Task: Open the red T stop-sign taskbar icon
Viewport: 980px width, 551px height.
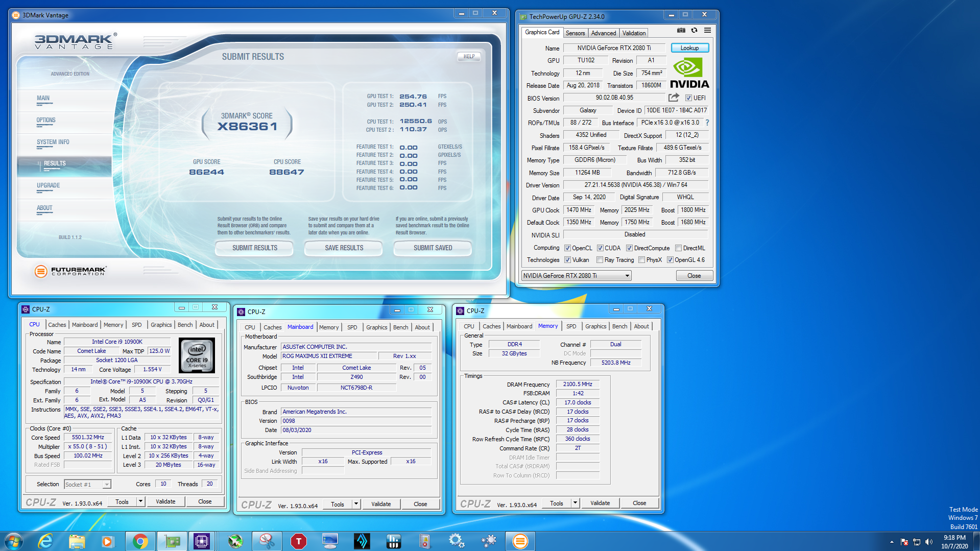Action: coord(298,541)
